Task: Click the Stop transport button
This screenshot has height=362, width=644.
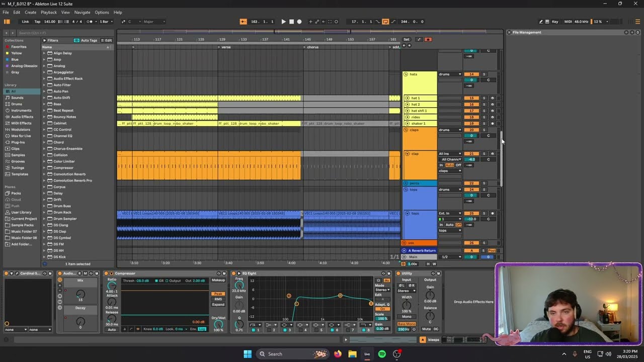Action: (x=291, y=22)
